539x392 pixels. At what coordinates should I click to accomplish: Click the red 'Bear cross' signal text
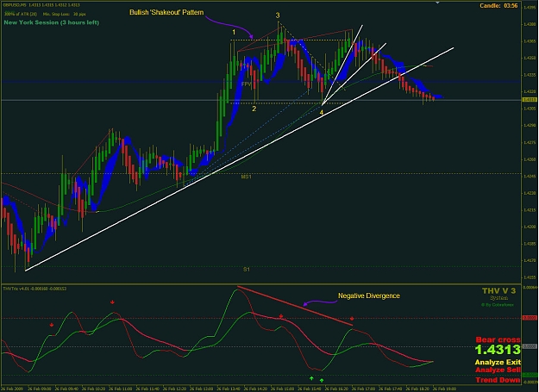[x=498, y=339]
